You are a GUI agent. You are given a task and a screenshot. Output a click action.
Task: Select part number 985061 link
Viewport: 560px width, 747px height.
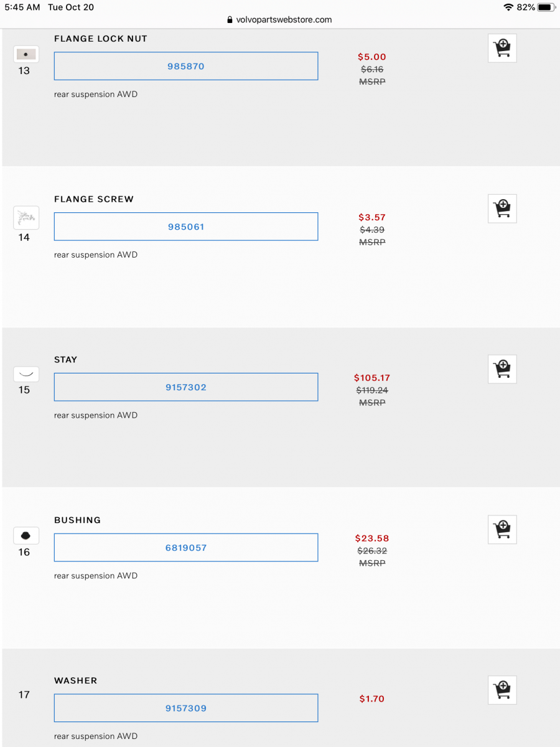tap(185, 227)
